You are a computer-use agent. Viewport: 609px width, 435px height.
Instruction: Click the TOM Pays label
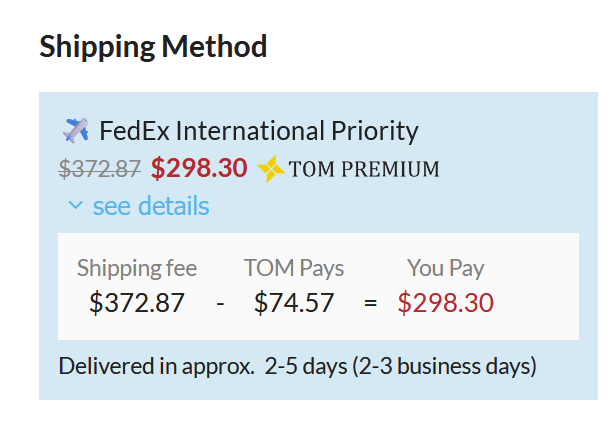(x=294, y=268)
